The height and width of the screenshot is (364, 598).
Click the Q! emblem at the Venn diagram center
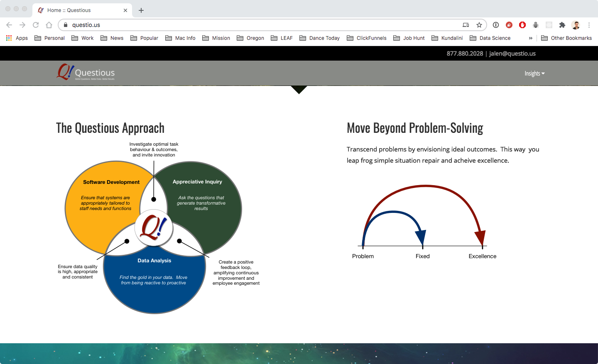(154, 227)
